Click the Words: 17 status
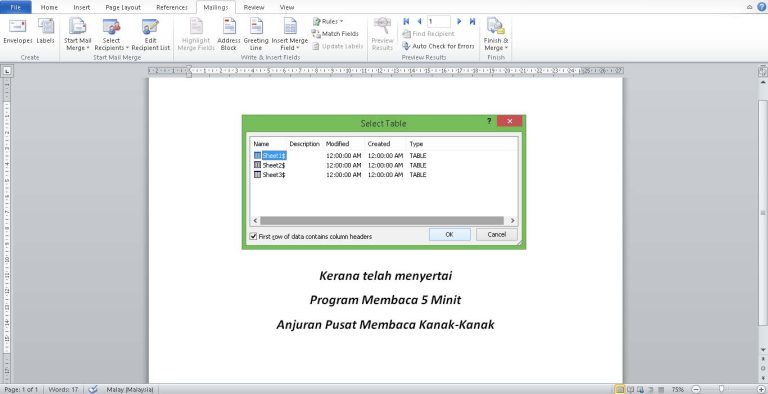Image resolution: width=768 pixels, height=394 pixels. click(63, 390)
